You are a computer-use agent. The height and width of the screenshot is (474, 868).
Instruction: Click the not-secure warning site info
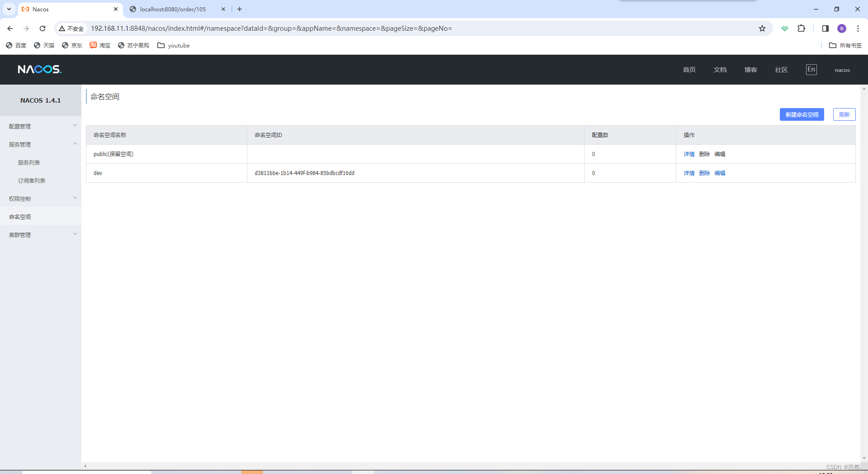[71, 28]
